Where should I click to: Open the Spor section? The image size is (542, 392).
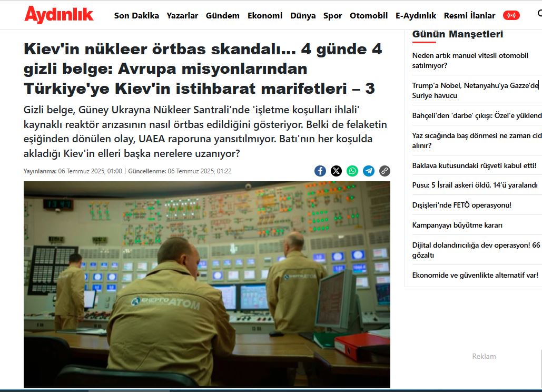(x=333, y=15)
